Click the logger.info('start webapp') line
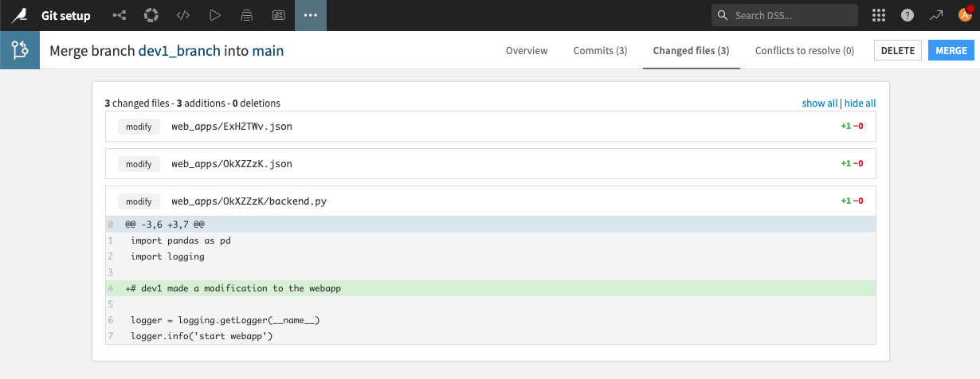 [x=491, y=336]
